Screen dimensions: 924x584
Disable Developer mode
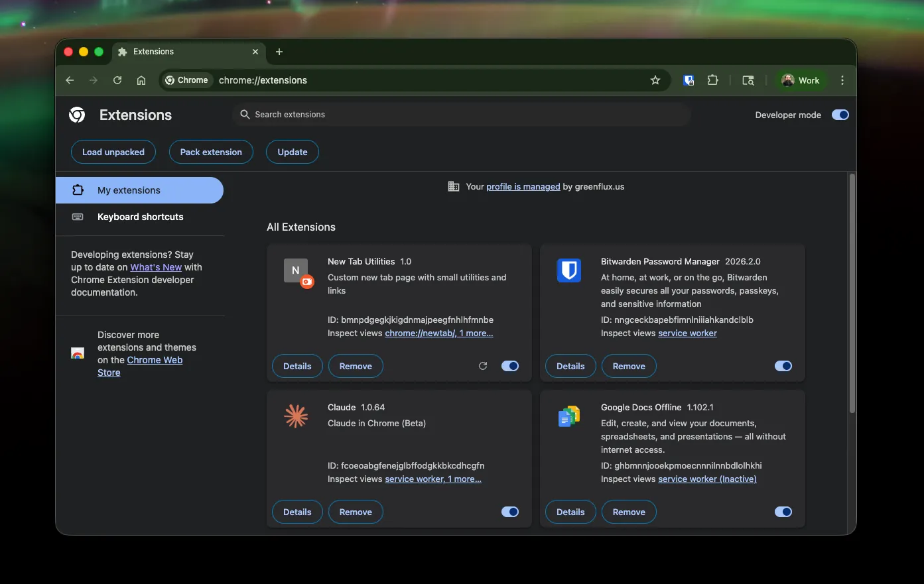pyautogui.click(x=840, y=115)
